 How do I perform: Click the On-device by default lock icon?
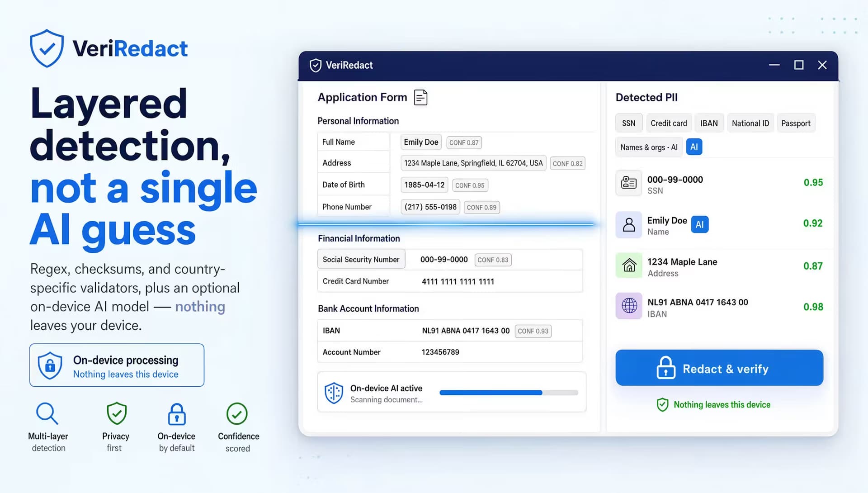pyautogui.click(x=177, y=414)
